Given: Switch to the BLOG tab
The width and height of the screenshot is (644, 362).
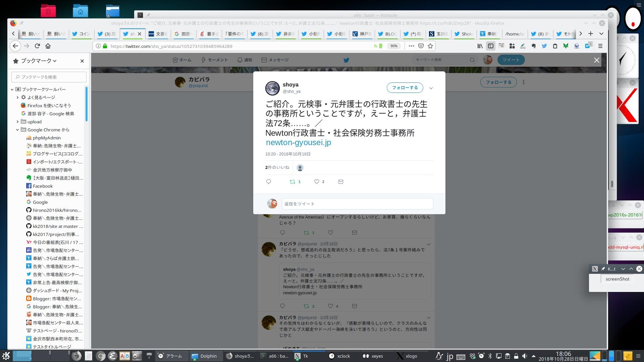Looking at the screenshot, I should point(387,34).
